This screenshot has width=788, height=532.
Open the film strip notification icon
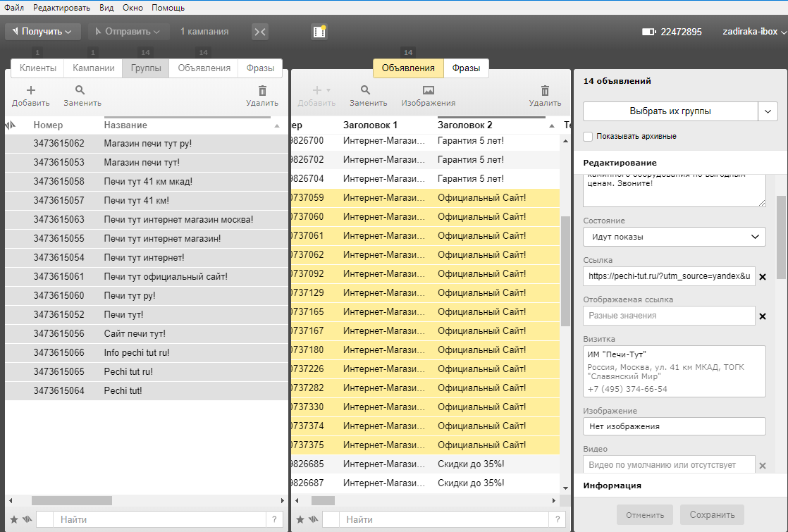(x=319, y=32)
